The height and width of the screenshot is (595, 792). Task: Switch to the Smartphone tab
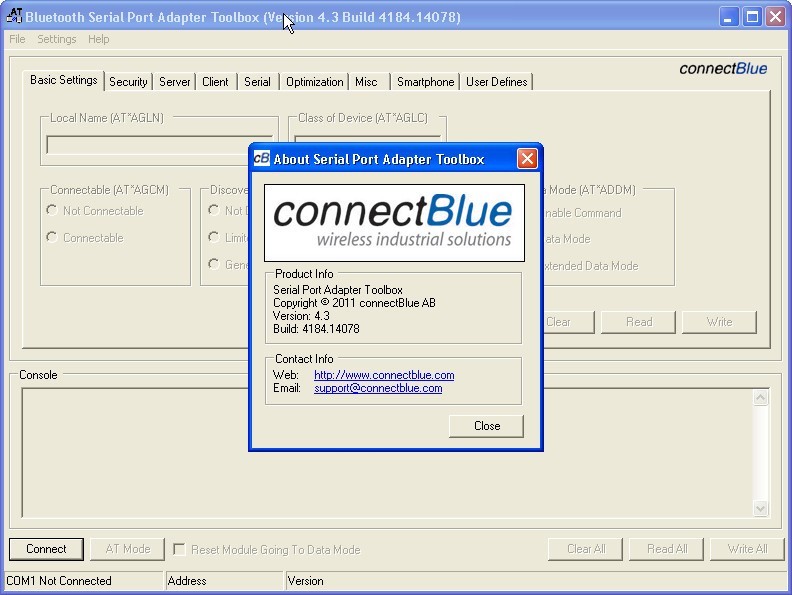coord(425,82)
